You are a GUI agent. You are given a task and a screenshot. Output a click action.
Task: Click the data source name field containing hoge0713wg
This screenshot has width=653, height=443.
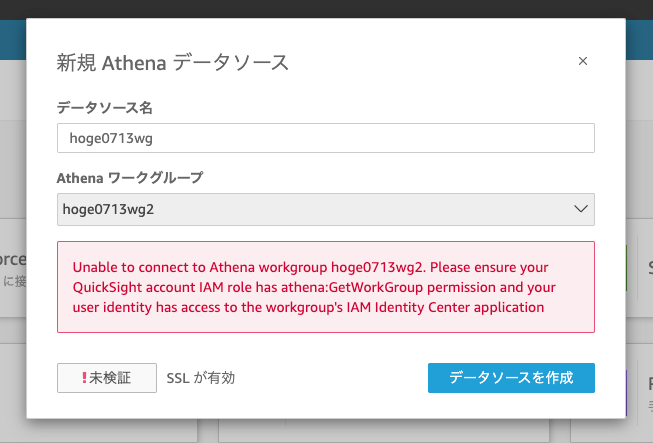326,138
